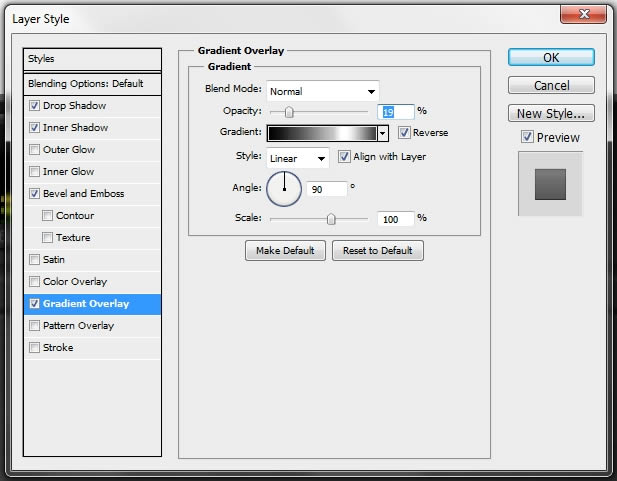
Task: Enable the Contour checkbox
Action: [x=47, y=216]
